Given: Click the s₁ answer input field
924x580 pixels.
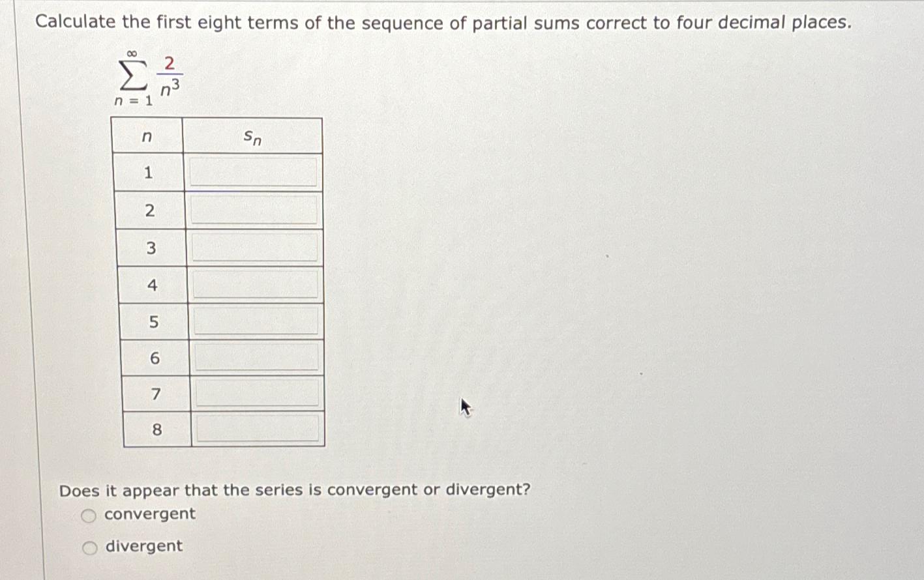Looking at the screenshot, I should pos(254,172).
